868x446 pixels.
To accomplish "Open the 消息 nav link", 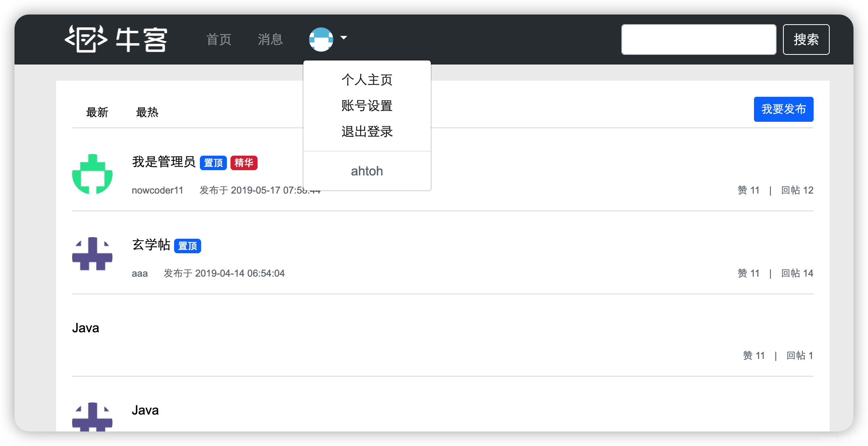I will click(270, 40).
